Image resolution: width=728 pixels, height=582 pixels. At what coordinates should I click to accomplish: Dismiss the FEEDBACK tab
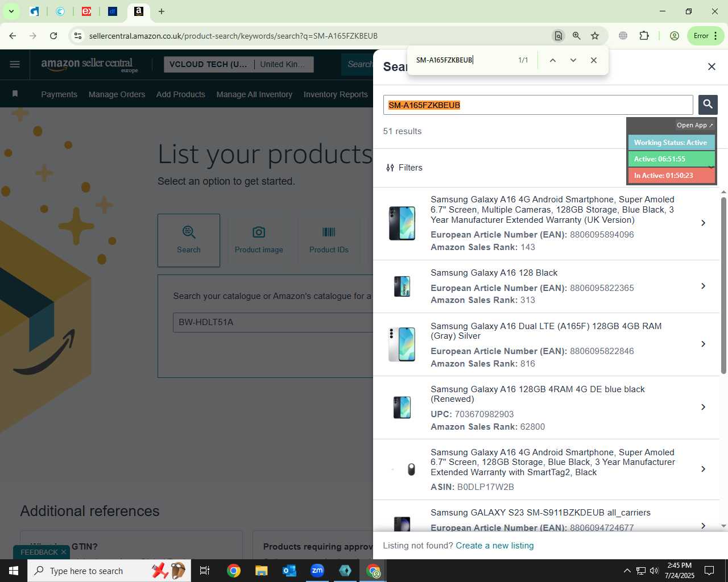[64, 552]
